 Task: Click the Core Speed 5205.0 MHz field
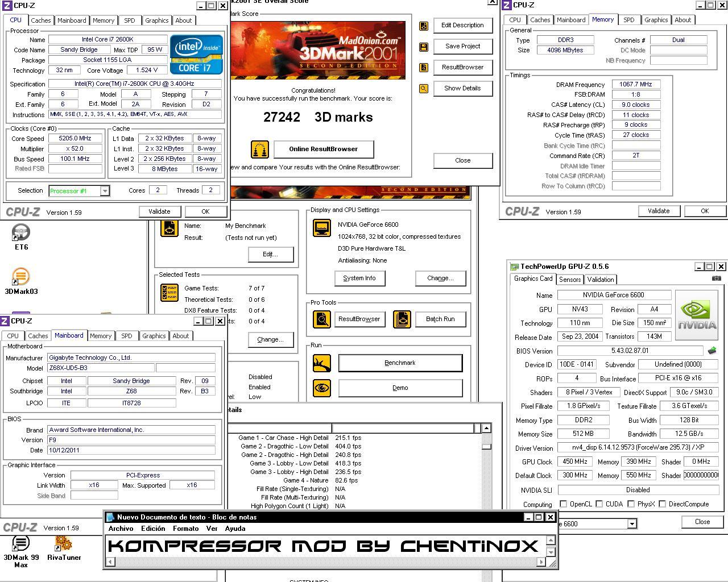coord(75,139)
